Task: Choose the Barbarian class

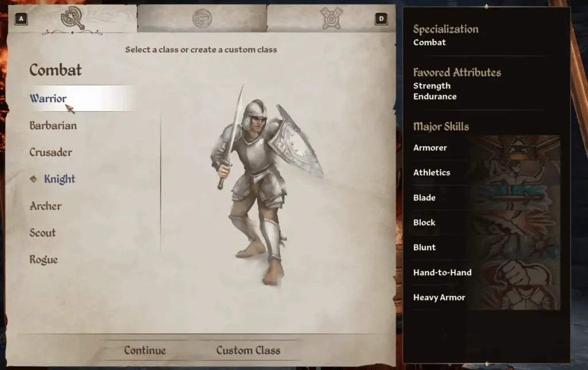Action: coord(53,126)
